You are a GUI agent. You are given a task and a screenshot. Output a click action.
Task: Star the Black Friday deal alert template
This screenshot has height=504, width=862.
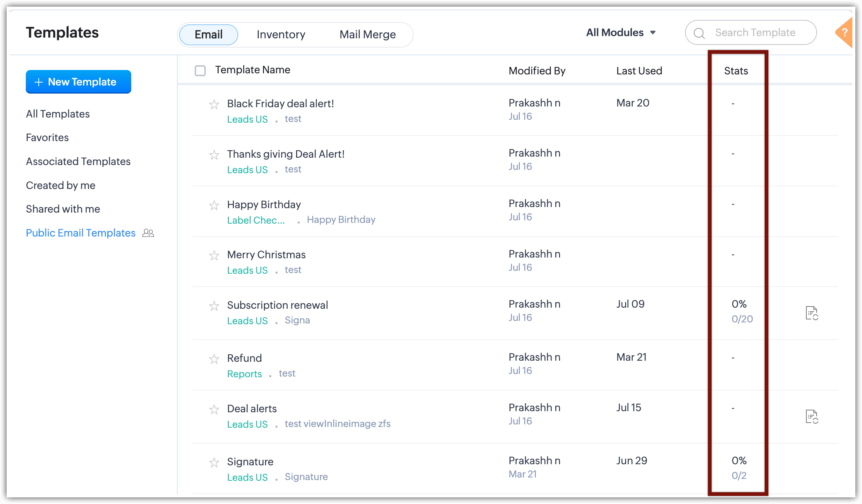[214, 104]
